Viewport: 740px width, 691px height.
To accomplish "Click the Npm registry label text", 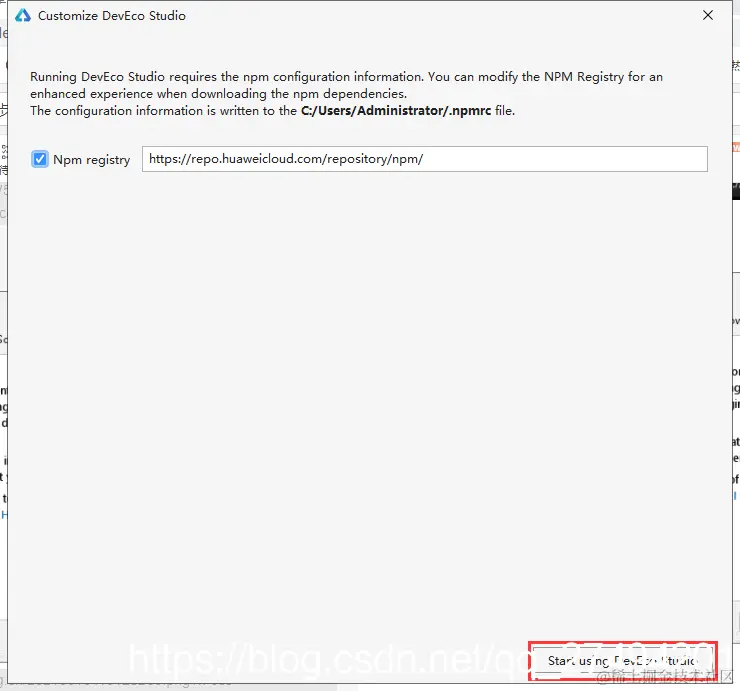I will coord(92,160).
